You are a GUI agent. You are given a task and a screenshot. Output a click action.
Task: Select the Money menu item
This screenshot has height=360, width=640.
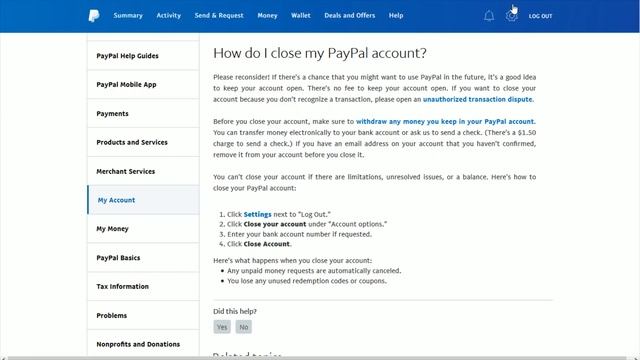tap(267, 16)
